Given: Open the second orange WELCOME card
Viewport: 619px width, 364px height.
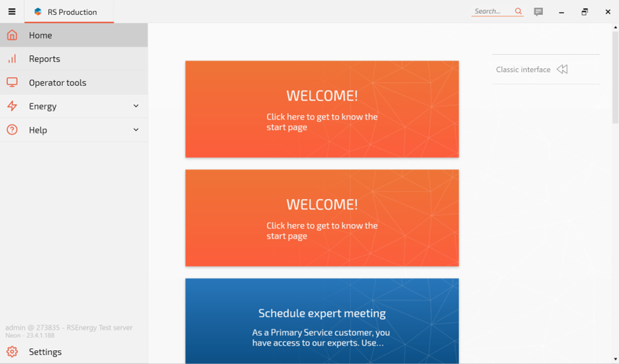Looking at the screenshot, I should (322, 218).
